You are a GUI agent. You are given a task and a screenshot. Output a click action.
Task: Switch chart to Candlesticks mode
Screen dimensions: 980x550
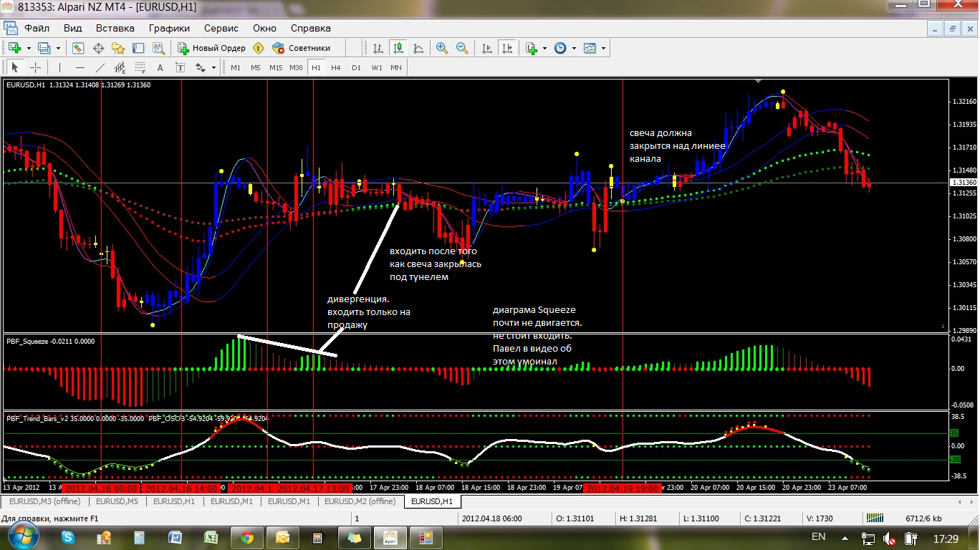pyautogui.click(x=398, y=48)
